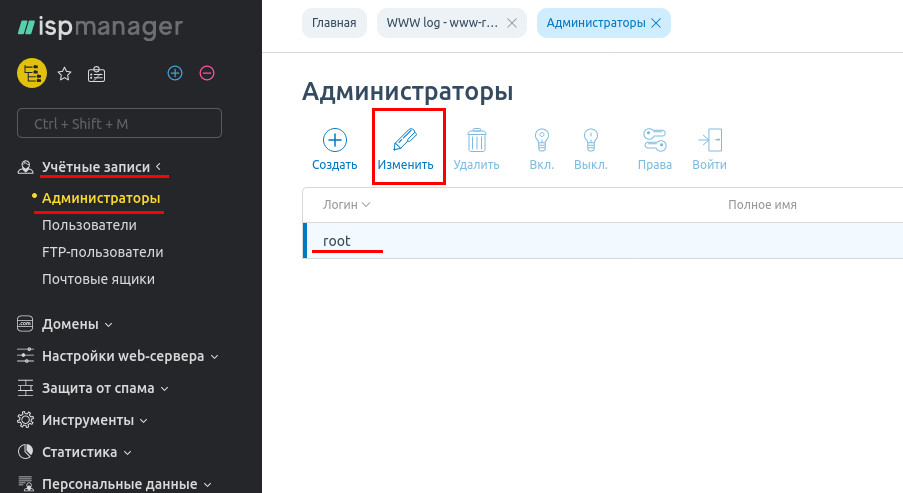Switch to the Главная tab
The image size is (903, 493).
334,23
